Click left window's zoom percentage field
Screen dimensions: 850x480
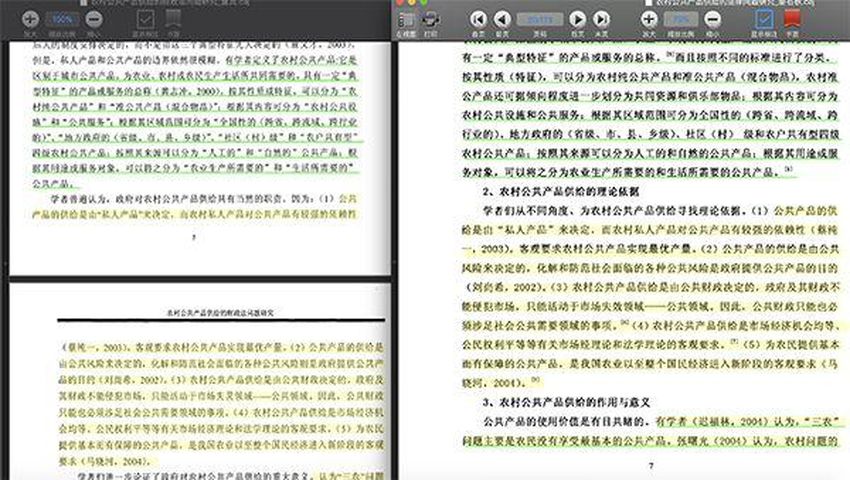[x=62, y=19]
